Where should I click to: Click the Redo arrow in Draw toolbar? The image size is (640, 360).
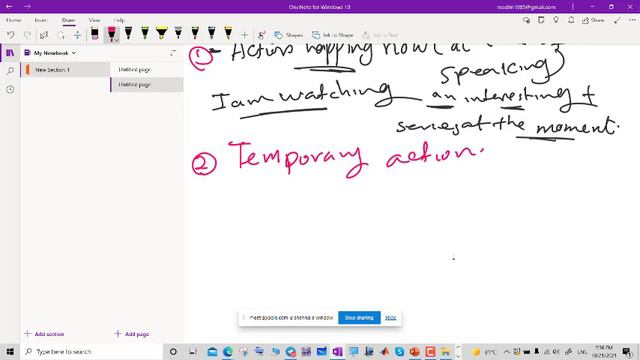pyautogui.click(x=27, y=35)
